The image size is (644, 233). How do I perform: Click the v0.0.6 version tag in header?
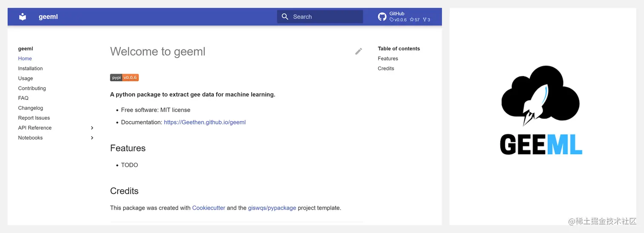click(398, 20)
